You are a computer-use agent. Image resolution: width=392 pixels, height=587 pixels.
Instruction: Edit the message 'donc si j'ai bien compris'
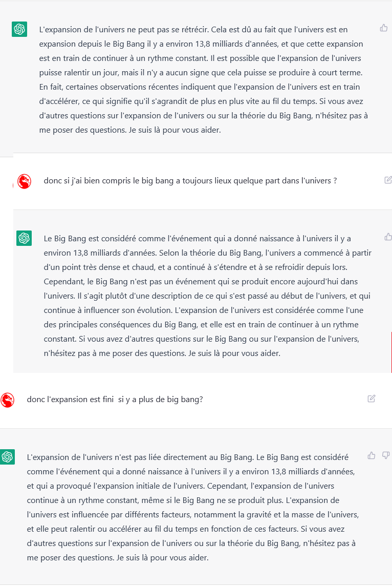coord(388,180)
